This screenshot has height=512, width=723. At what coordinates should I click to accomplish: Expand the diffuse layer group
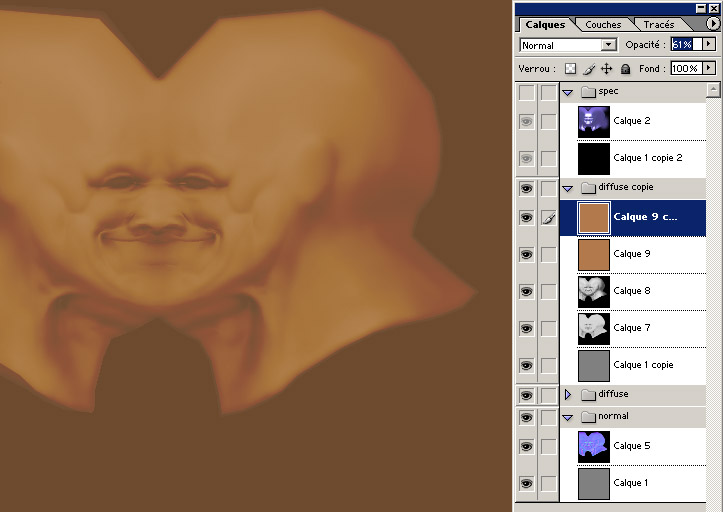(568, 395)
